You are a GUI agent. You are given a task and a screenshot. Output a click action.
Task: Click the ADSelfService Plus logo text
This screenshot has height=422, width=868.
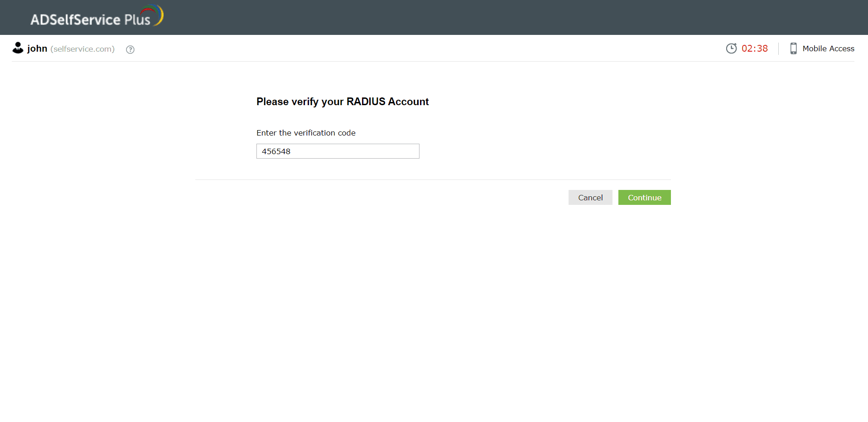[x=90, y=19]
